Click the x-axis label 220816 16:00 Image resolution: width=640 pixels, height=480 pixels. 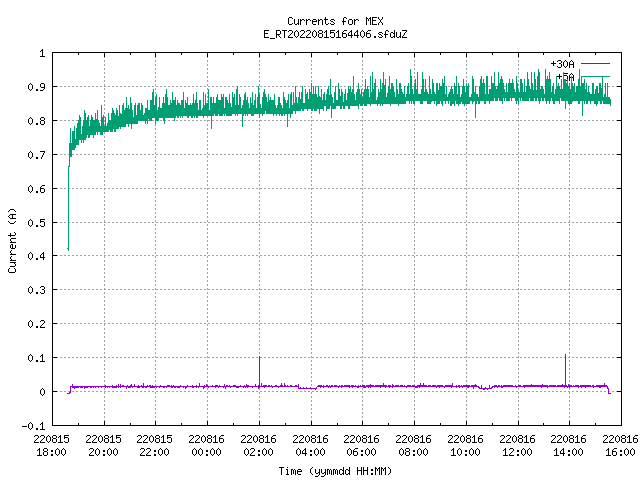[620, 446]
